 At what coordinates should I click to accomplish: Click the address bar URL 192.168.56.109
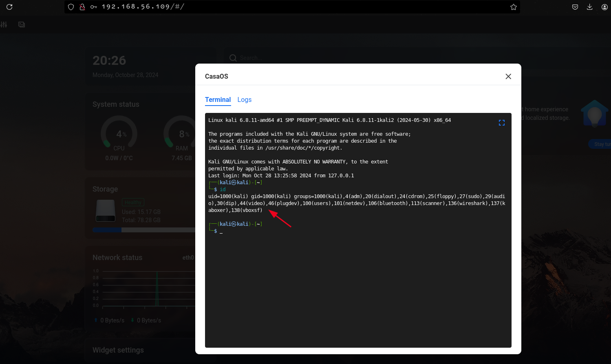(x=143, y=7)
